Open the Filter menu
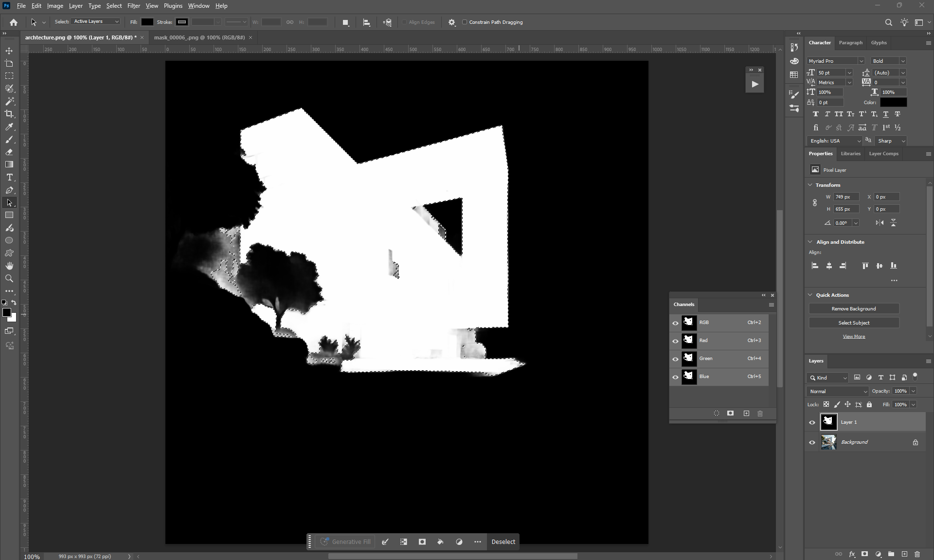 (x=133, y=6)
